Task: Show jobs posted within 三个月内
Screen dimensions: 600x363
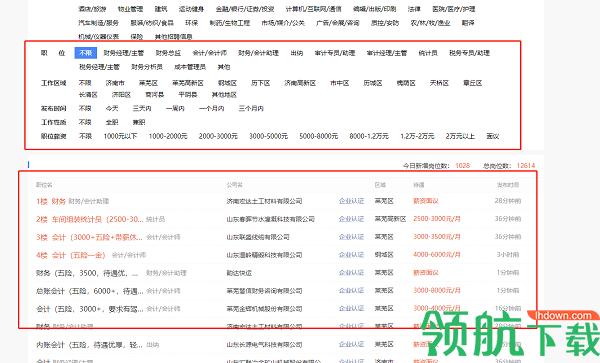Action: tap(251, 109)
